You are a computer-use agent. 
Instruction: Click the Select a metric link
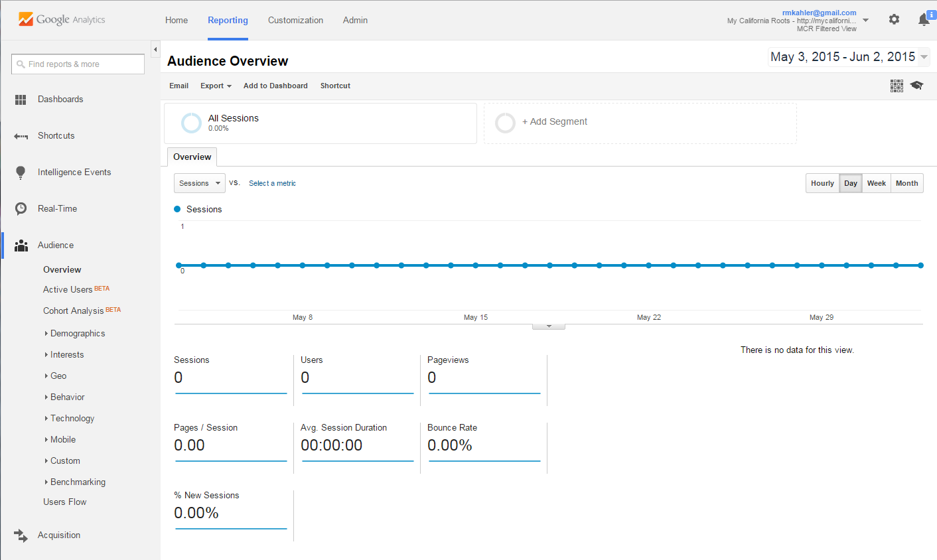[x=272, y=183]
